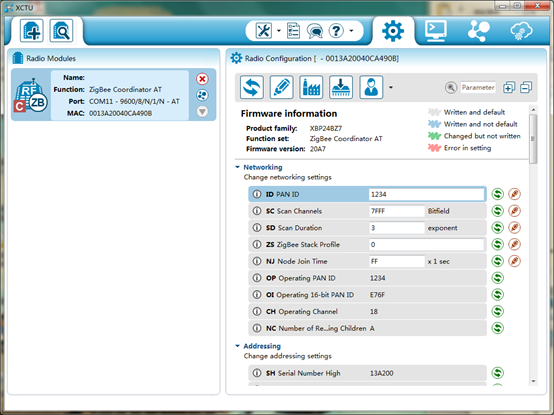The width and height of the screenshot is (554, 415).
Task: Open the help dropdown arrow
Action: [x=351, y=31]
